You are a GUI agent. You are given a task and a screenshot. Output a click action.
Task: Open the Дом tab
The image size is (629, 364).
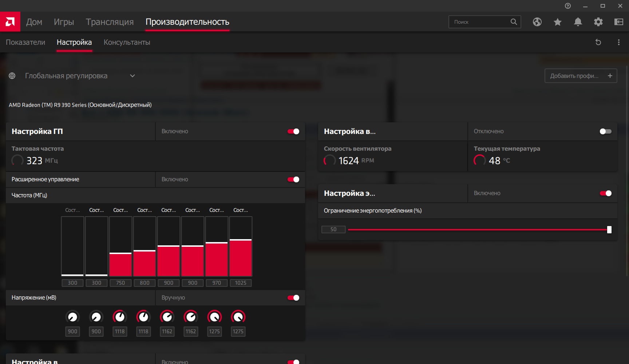click(x=34, y=22)
